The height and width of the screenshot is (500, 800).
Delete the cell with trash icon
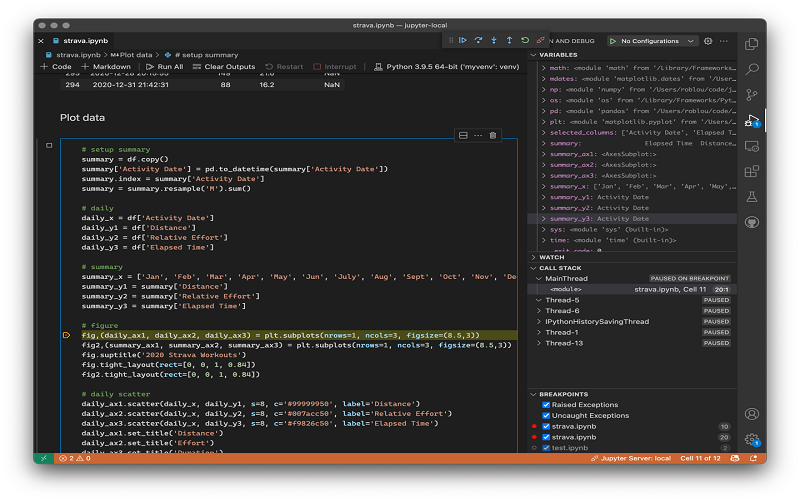492,135
